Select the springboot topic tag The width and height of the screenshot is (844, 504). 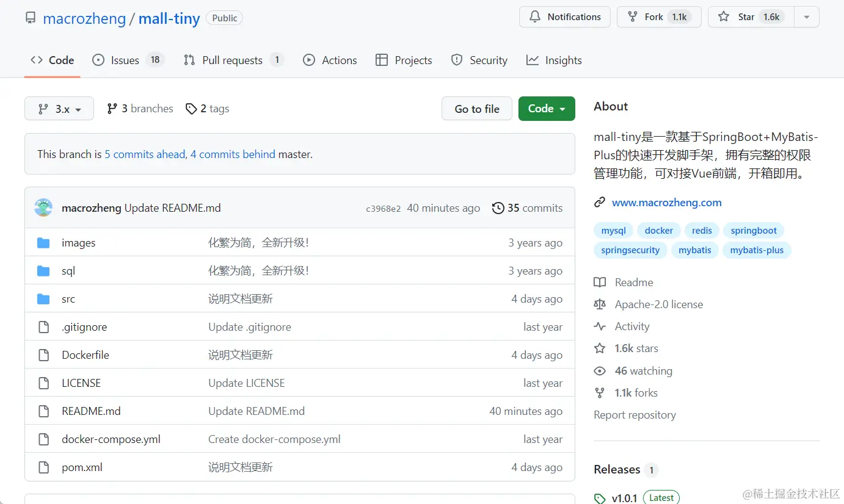pyautogui.click(x=754, y=231)
